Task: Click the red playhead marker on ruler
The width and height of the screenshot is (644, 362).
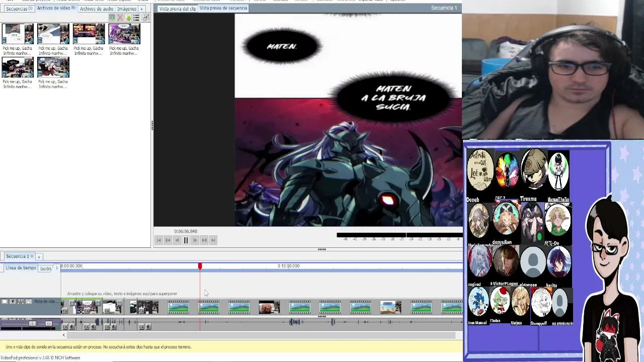Action: (200, 266)
